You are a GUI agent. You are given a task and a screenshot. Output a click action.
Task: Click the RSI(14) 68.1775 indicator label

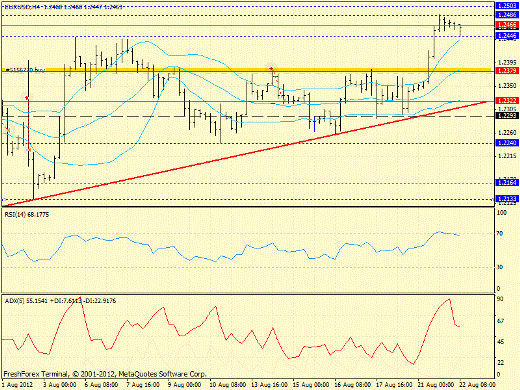pos(27,215)
